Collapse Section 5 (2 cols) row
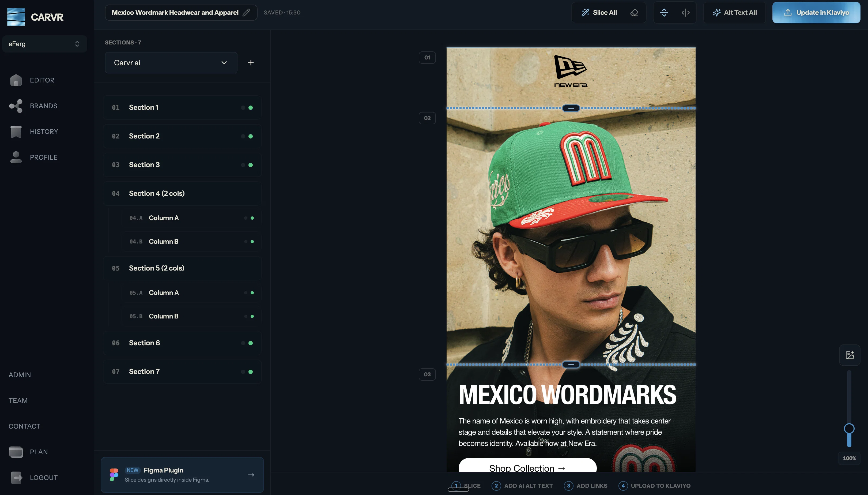This screenshot has width=868, height=495. 182,268
